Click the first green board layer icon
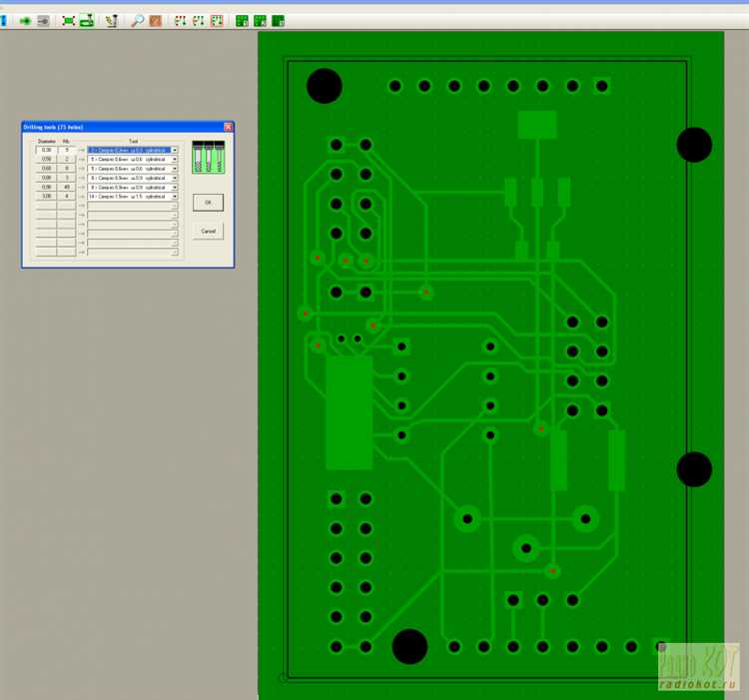The image size is (749, 700). [x=242, y=21]
